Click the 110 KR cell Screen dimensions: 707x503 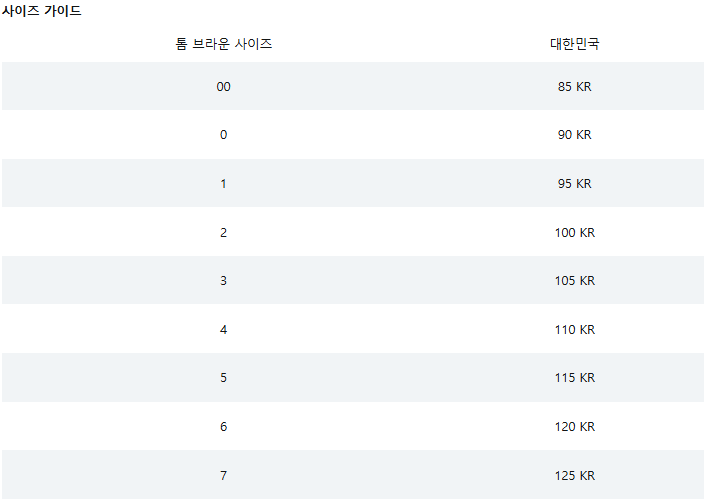point(575,330)
